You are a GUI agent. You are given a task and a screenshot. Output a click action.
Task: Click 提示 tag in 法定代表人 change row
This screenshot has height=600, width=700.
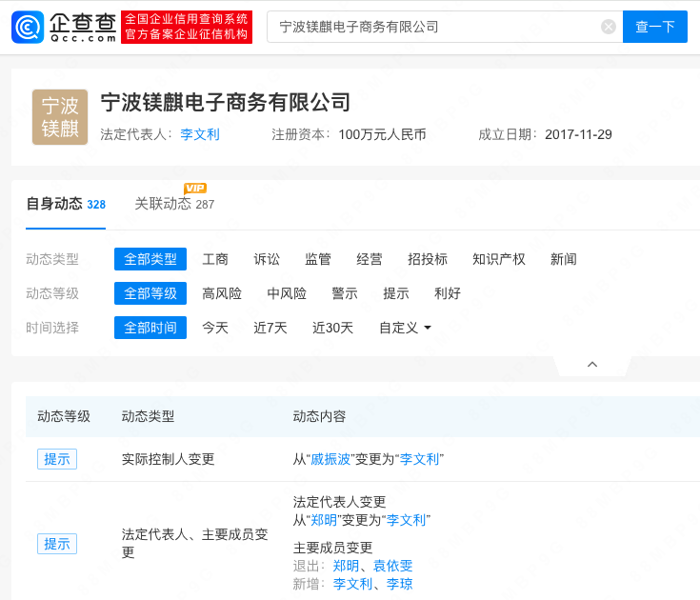pos(57,544)
